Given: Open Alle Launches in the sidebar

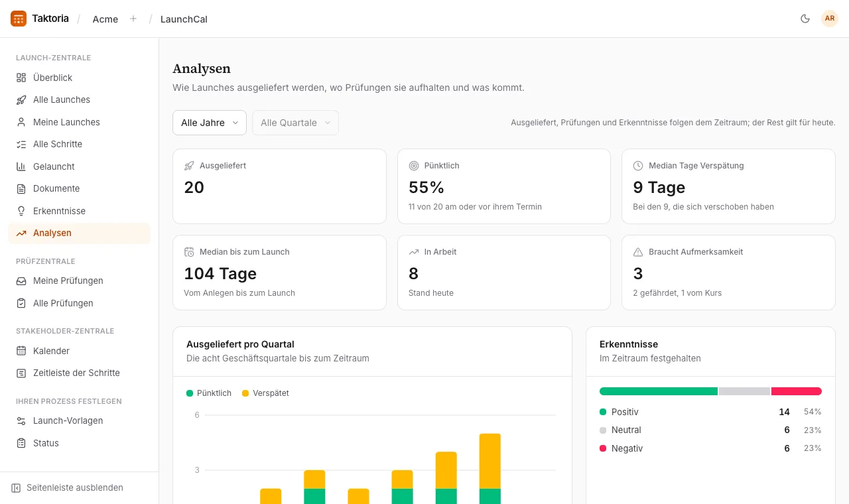Looking at the screenshot, I should tap(79, 99).
